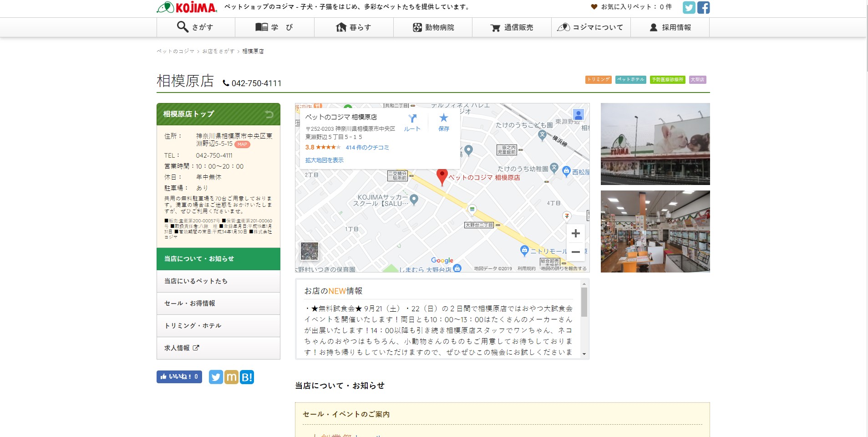Click scrollbar thumb in NEW情報 box
The image size is (868, 437).
click(584, 302)
